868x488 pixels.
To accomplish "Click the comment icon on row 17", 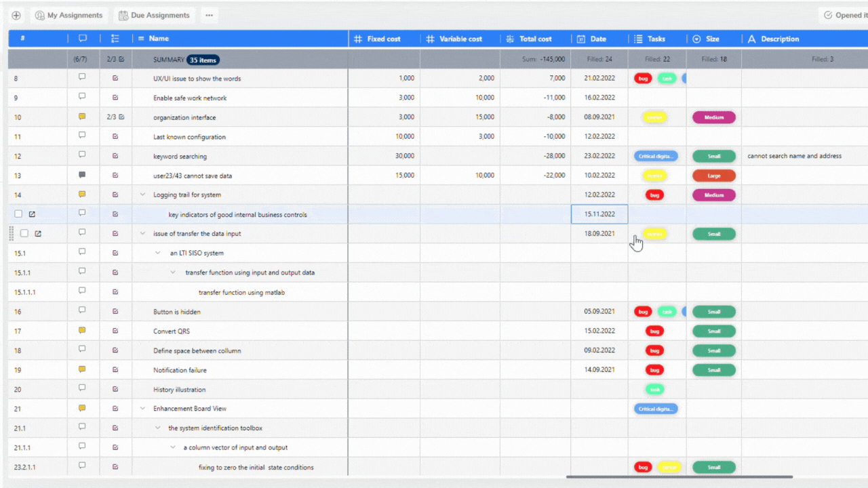I will 82,331.
